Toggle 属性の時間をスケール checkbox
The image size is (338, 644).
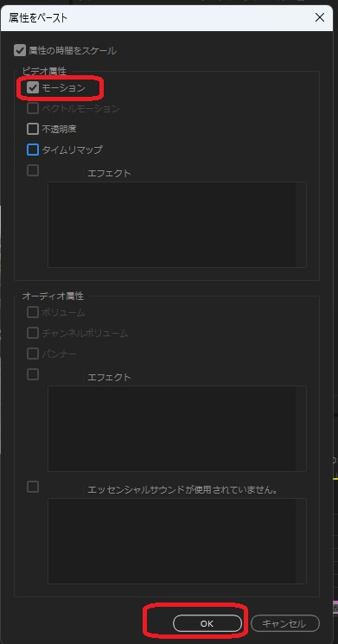(19, 50)
